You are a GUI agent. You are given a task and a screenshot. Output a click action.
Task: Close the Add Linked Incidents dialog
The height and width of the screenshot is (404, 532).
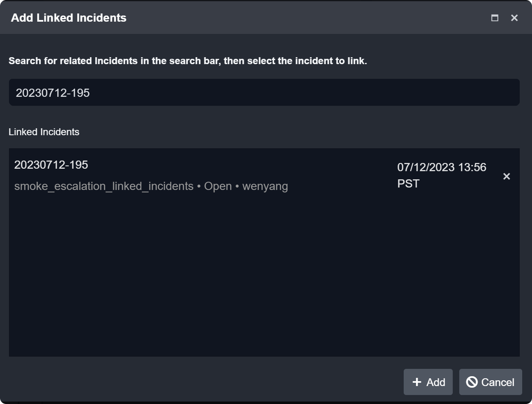click(514, 18)
